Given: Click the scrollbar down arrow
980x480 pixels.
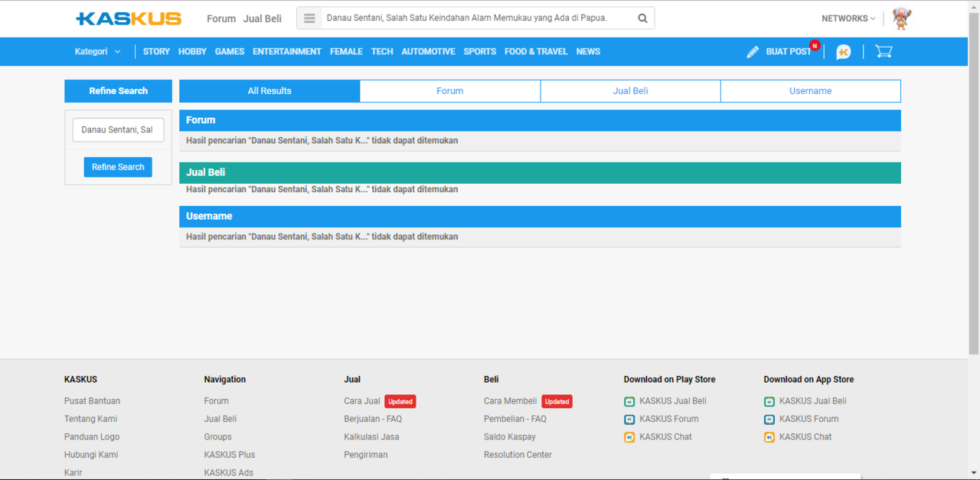Looking at the screenshot, I should [x=973, y=473].
